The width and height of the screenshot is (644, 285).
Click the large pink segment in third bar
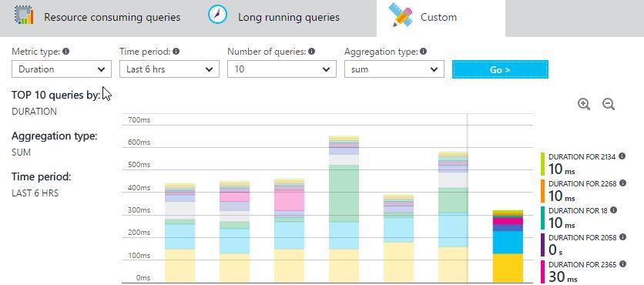tap(289, 201)
